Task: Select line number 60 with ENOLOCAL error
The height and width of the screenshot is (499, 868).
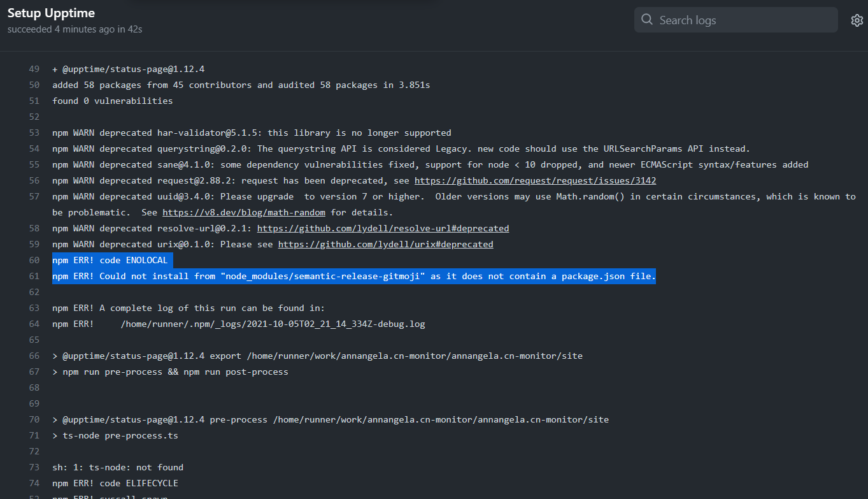Action: click(x=33, y=260)
